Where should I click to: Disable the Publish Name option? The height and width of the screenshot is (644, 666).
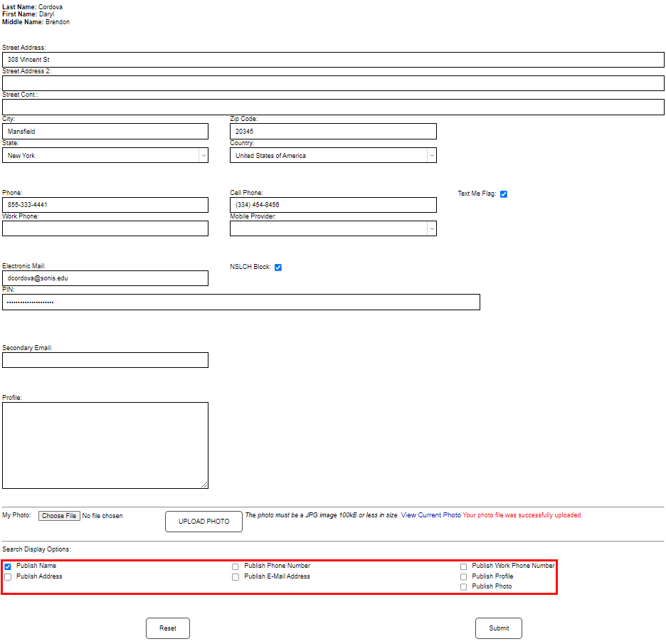[x=7, y=566]
